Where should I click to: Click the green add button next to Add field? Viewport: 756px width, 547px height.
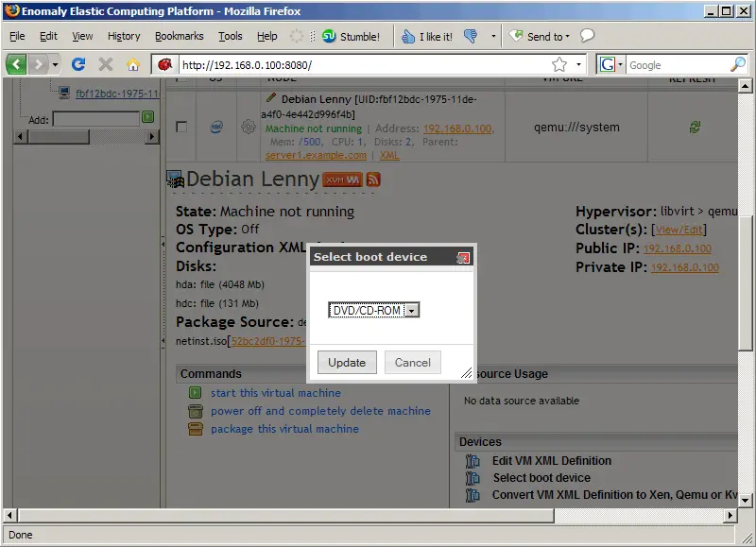tap(148, 116)
